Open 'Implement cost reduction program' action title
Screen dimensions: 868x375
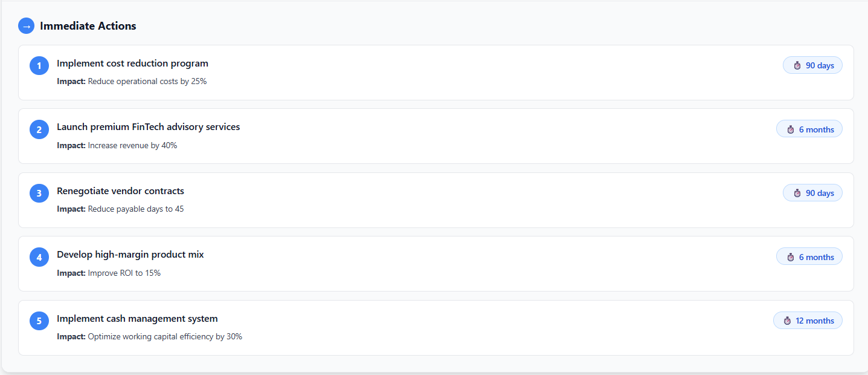132,64
